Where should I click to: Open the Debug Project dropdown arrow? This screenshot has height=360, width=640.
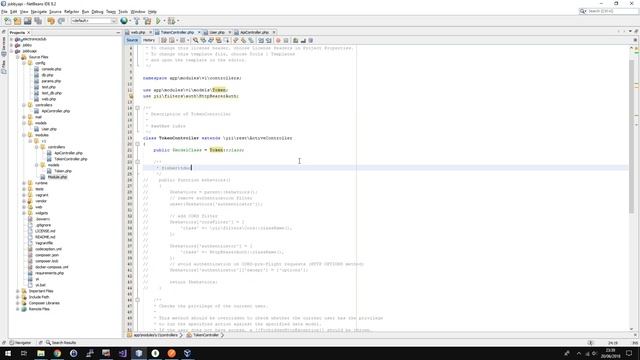point(178,21)
